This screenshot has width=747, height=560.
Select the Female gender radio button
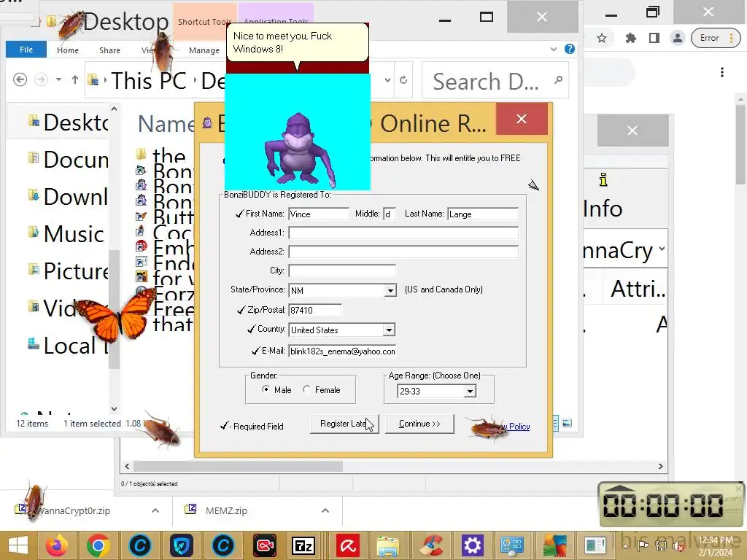pos(307,389)
